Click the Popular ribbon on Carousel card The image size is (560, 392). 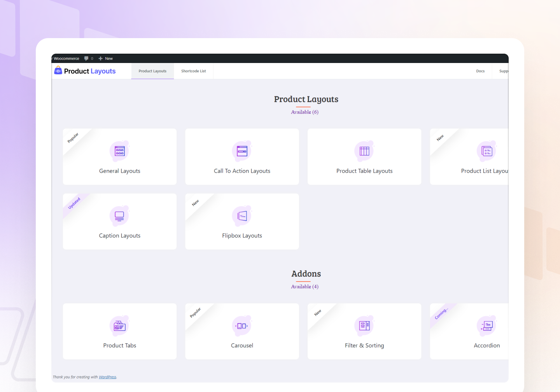click(195, 312)
